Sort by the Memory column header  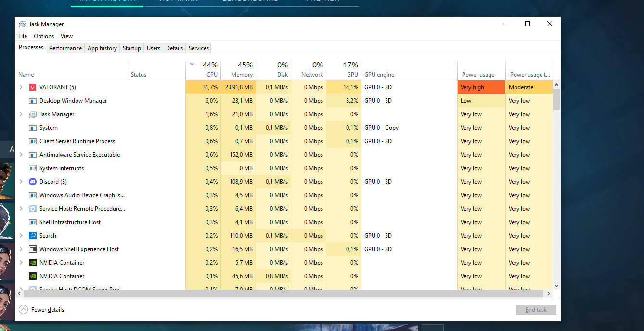click(x=238, y=70)
